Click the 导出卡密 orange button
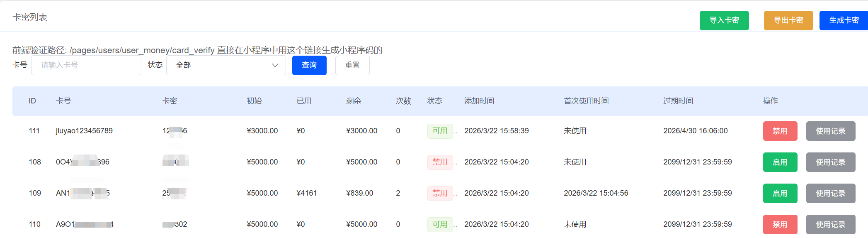 pos(788,20)
